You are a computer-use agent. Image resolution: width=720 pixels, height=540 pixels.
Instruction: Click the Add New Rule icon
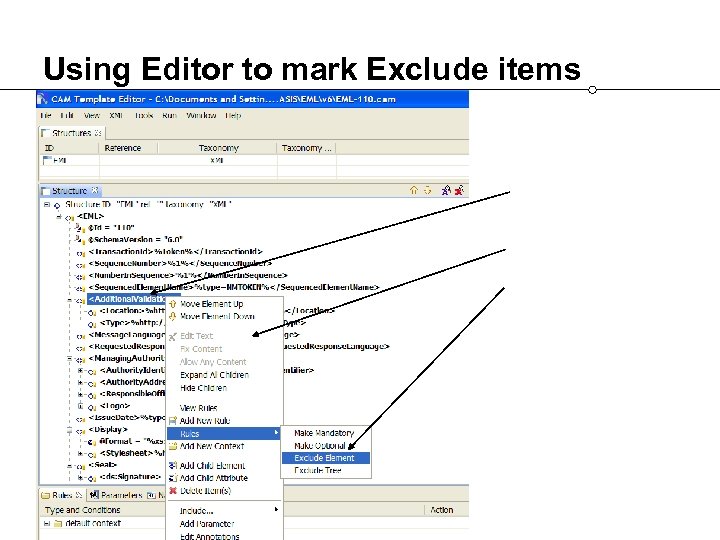tap(173, 421)
